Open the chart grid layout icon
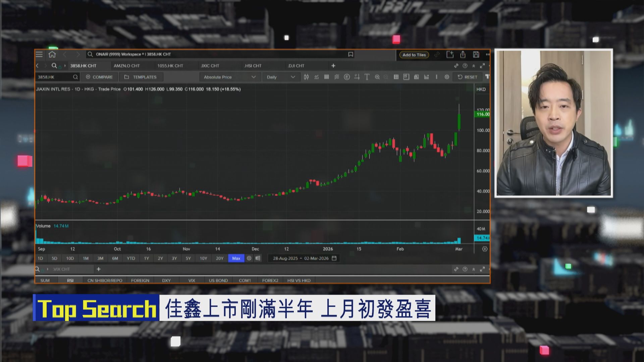This screenshot has height=362, width=644. click(x=396, y=77)
